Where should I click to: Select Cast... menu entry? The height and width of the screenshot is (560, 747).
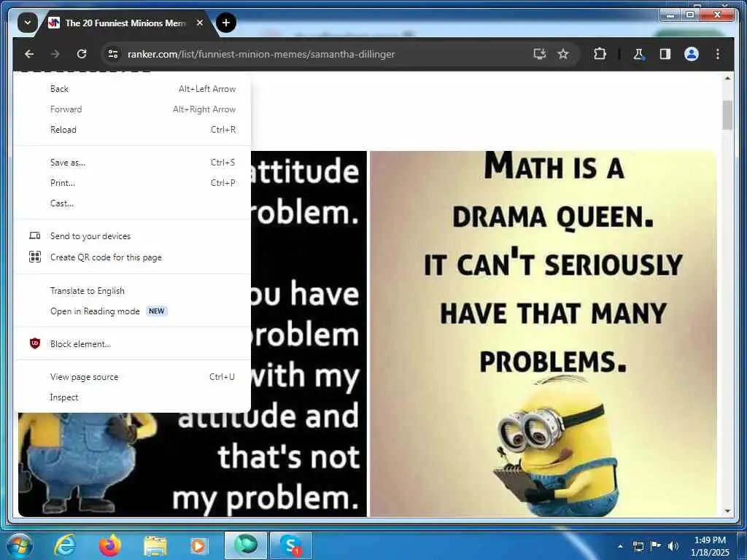(x=133, y=204)
